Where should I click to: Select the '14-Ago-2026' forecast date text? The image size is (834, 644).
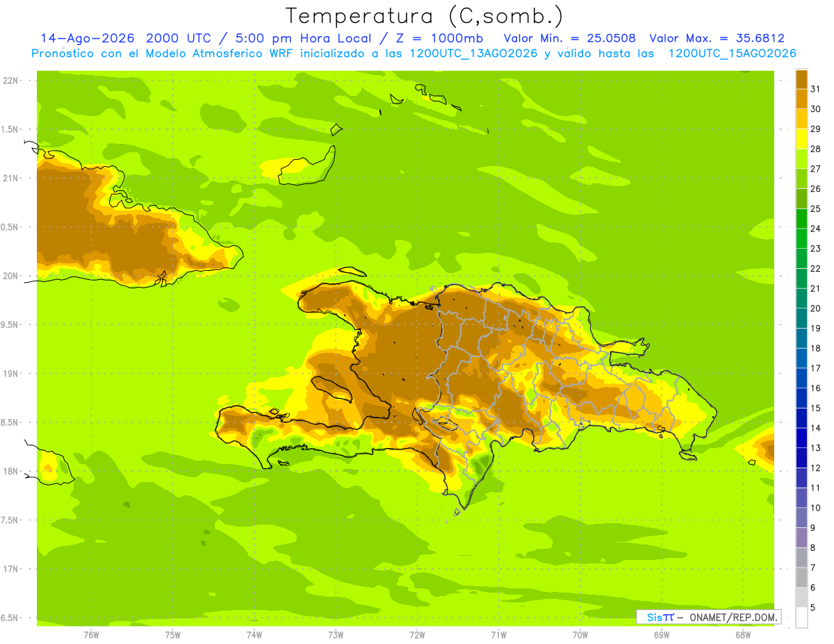87,38
